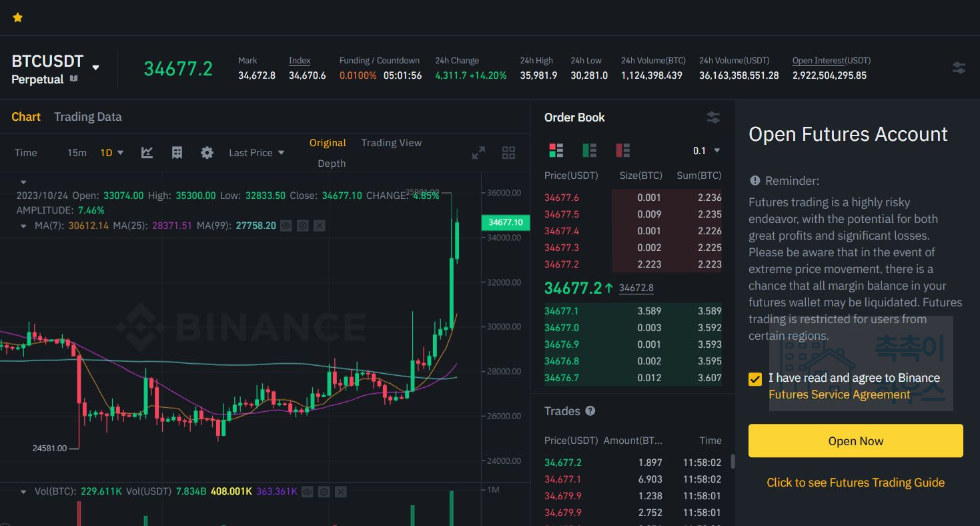Hide the MA indicator with eye icon
Image resolution: width=980 pixels, height=526 pixels.
click(286, 226)
